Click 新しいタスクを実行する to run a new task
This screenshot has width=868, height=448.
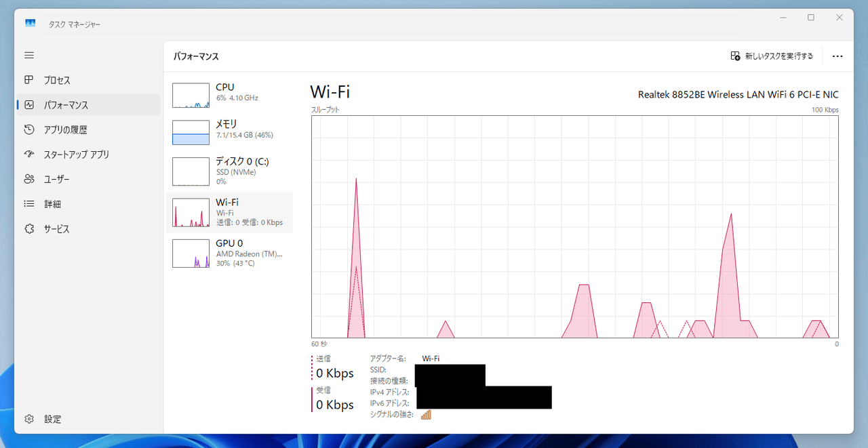[771, 56]
